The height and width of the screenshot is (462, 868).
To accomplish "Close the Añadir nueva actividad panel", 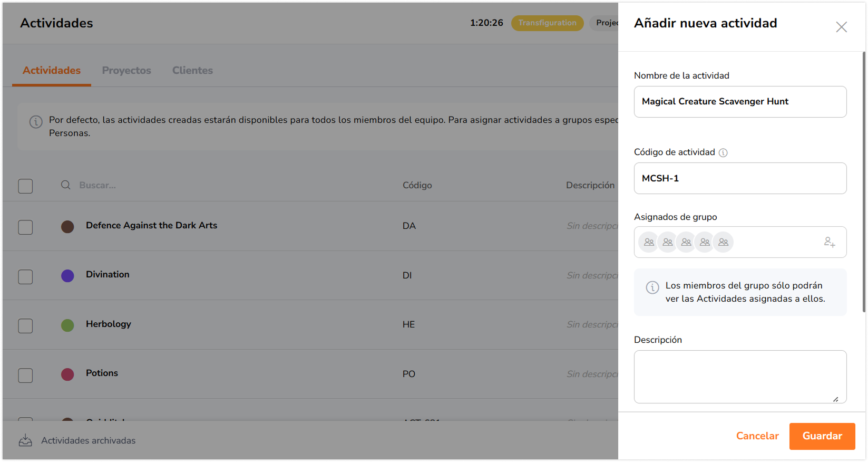I will (x=841, y=27).
